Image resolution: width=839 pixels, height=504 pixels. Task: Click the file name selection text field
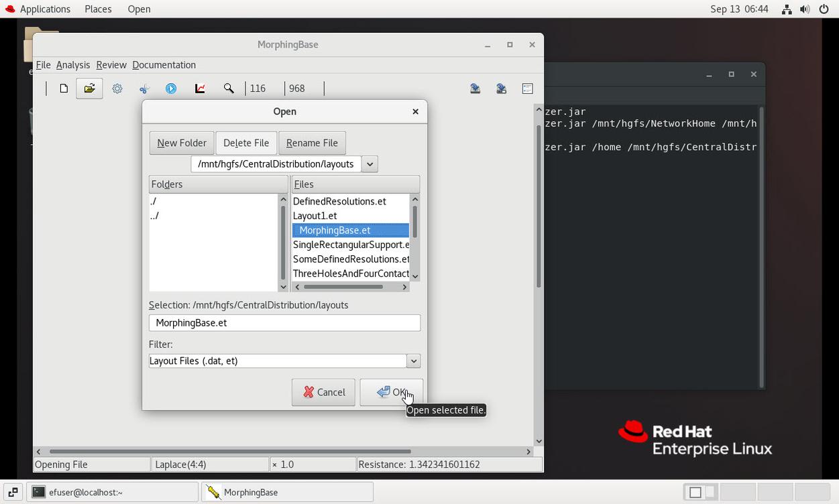pos(284,323)
